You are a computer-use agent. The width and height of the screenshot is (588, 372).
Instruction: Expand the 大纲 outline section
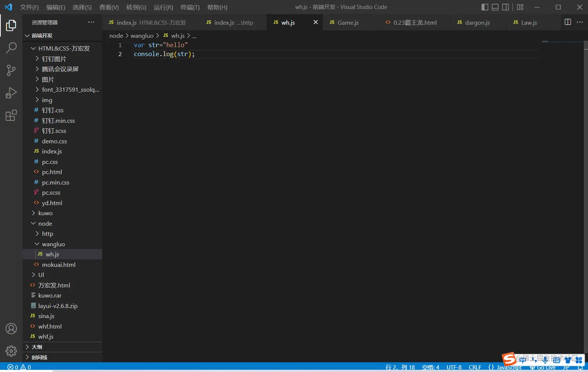click(x=62, y=347)
